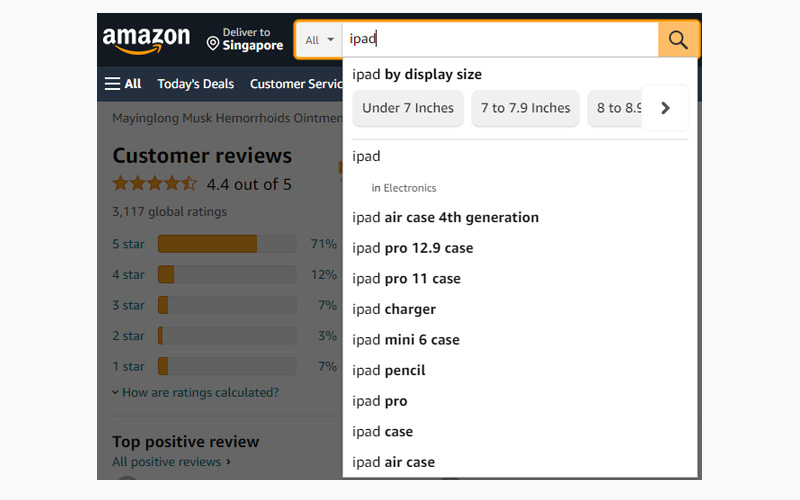Viewport: 800px width, 500px height.
Task: Open the All departments search dropdown
Action: (x=319, y=40)
